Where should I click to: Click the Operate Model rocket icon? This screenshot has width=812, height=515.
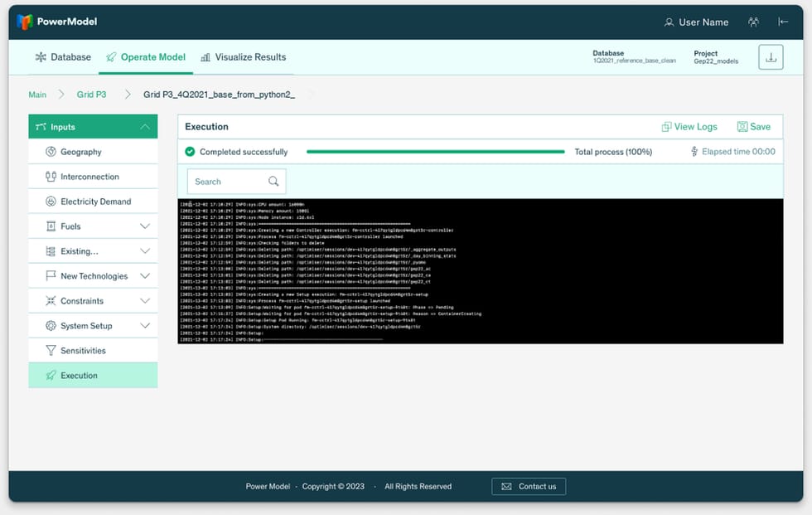click(111, 57)
